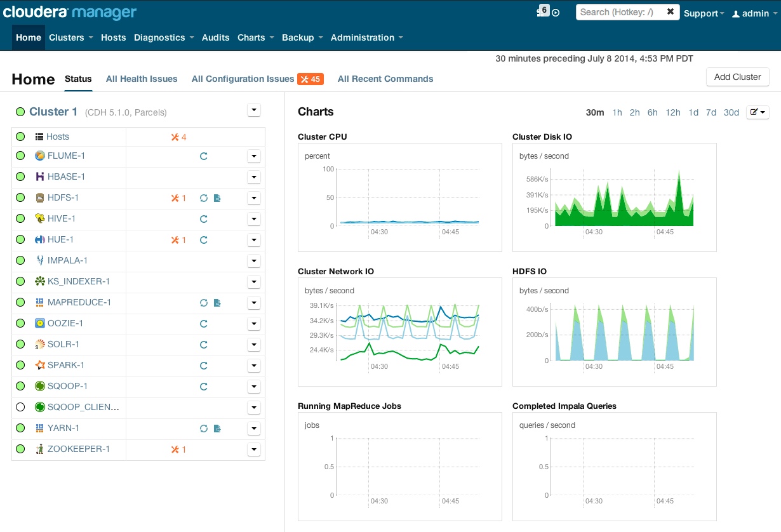Click the Cluster 1 health status circle
Image resolution: width=781 pixels, height=532 pixels.
click(20, 112)
